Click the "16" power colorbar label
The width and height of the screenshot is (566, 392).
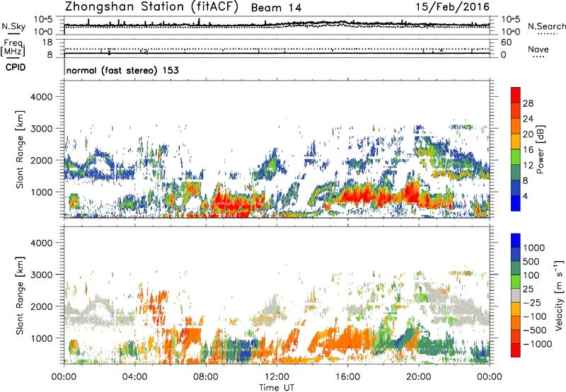point(528,150)
